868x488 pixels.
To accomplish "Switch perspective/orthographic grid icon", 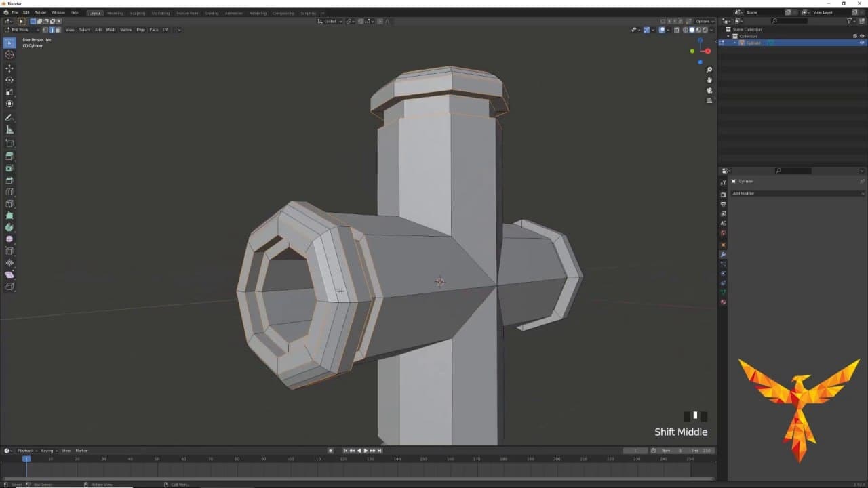I will coord(709,100).
